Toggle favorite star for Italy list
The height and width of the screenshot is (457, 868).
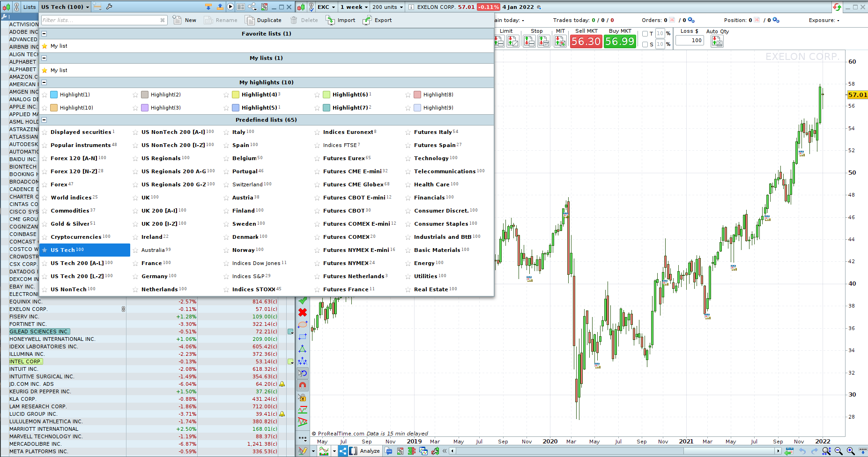pyautogui.click(x=226, y=132)
